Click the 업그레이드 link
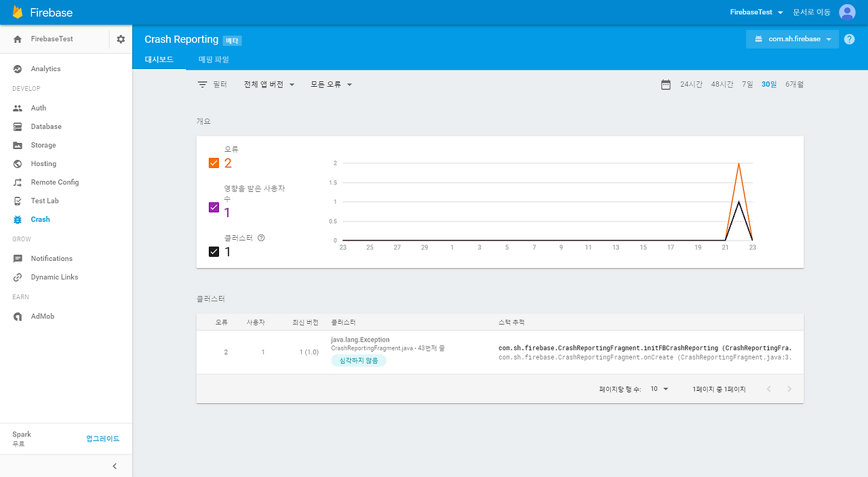The width and height of the screenshot is (868, 477). pos(103,438)
